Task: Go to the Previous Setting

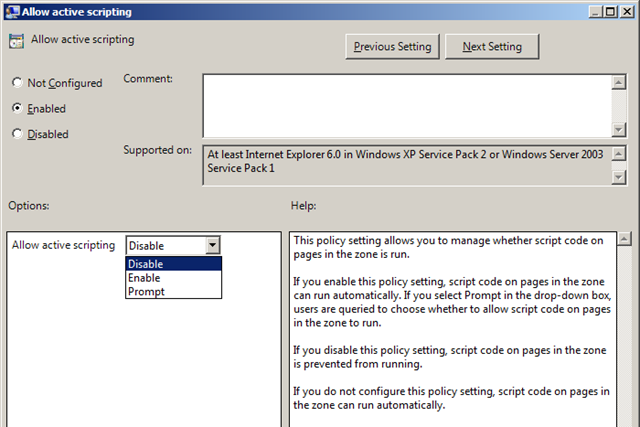Action: (x=392, y=47)
